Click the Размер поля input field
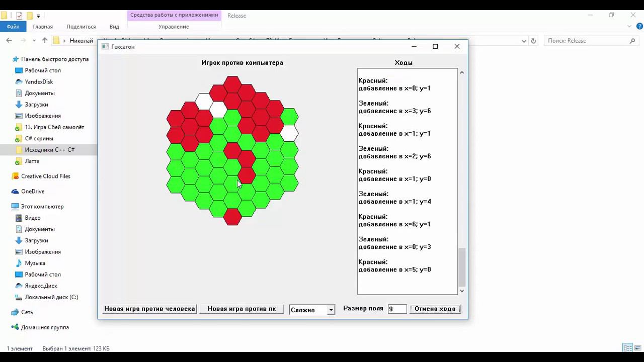The width and height of the screenshot is (644, 362). click(x=397, y=309)
